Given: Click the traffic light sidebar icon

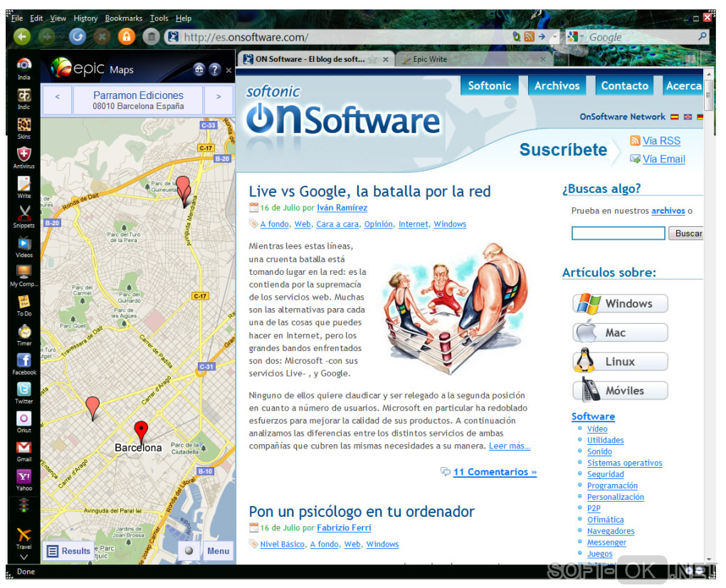Looking at the screenshot, I should [24, 505].
